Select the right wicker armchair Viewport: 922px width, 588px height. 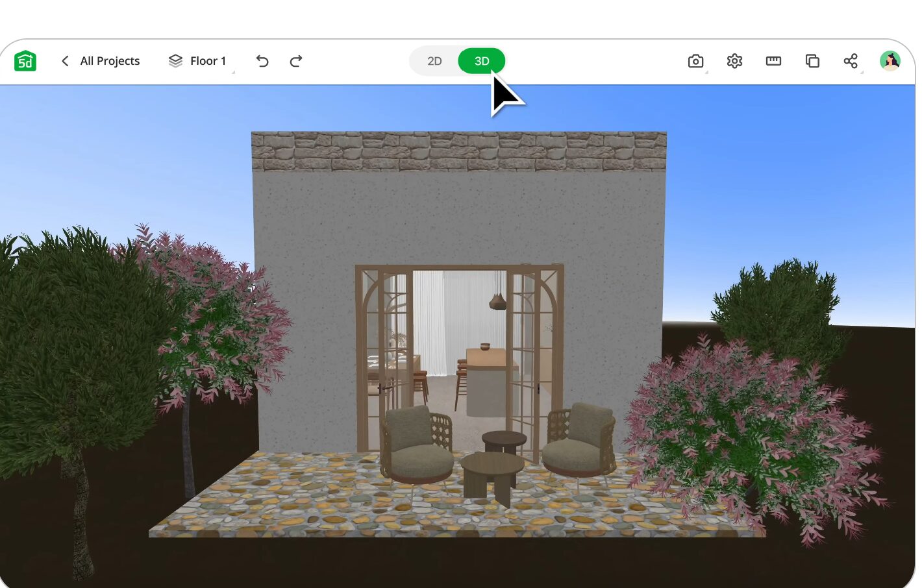pyautogui.click(x=580, y=441)
